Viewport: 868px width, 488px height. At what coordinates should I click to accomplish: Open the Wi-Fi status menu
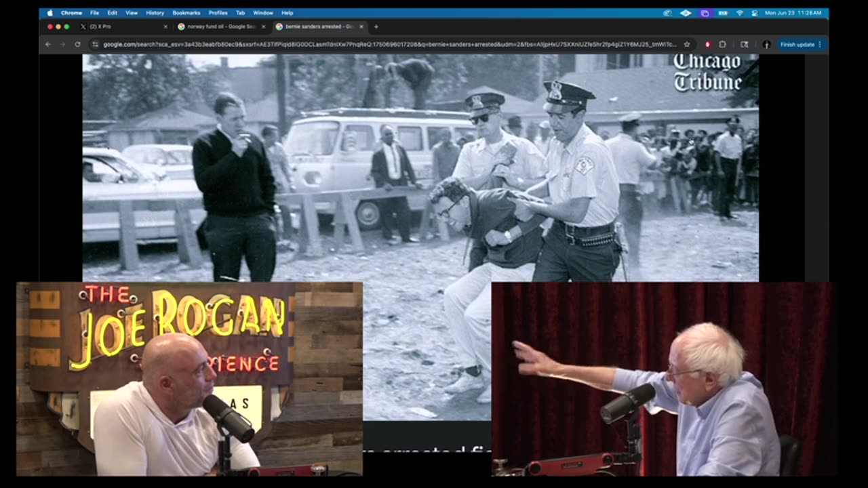740,13
